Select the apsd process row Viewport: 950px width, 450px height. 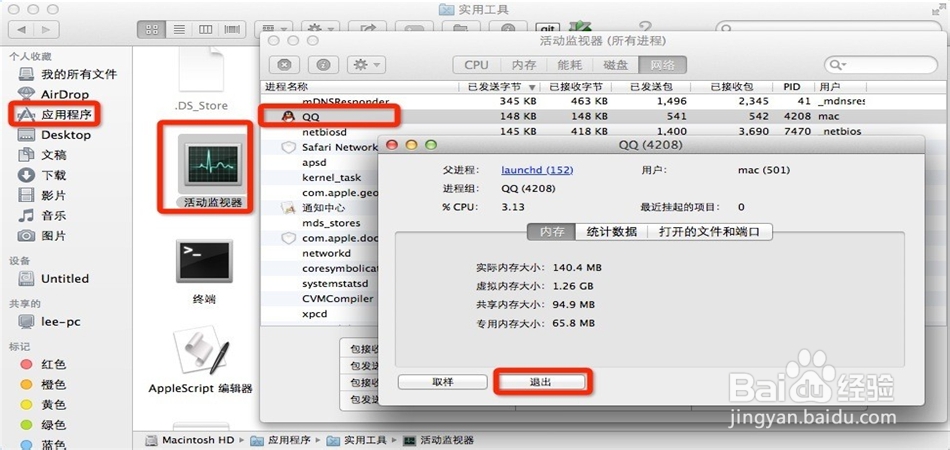point(321,162)
